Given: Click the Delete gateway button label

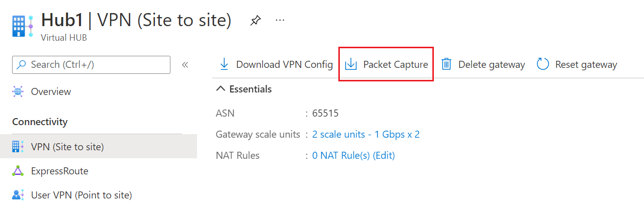Looking at the screenshot, I should click(x=491, y=64).
